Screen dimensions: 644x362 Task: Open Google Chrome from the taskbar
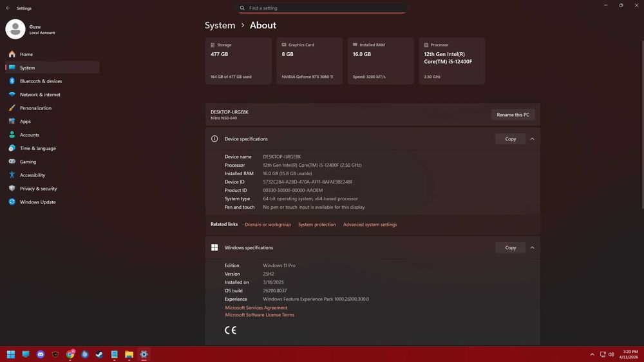tap(70, 354)
